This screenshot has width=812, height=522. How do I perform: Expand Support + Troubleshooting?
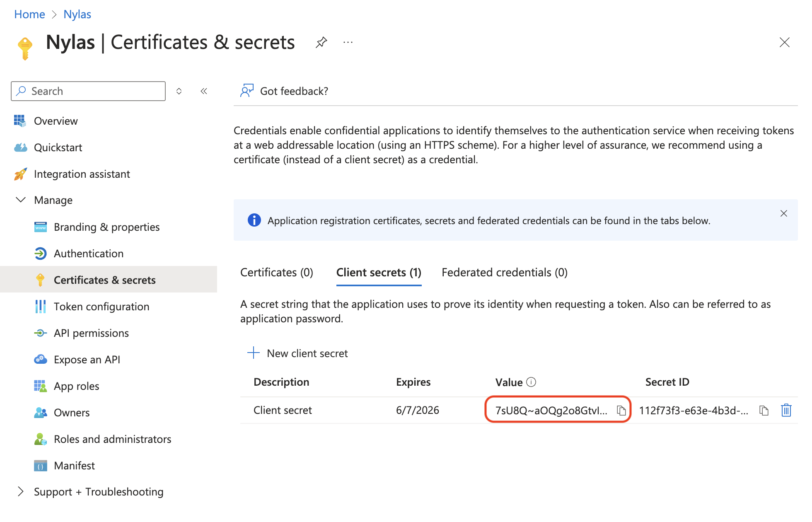click(x=21, y=491)
